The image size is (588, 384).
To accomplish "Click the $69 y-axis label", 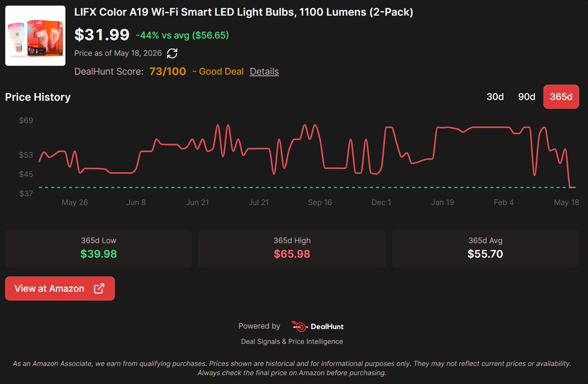I will pyautogui.click(x=26, y=120).
